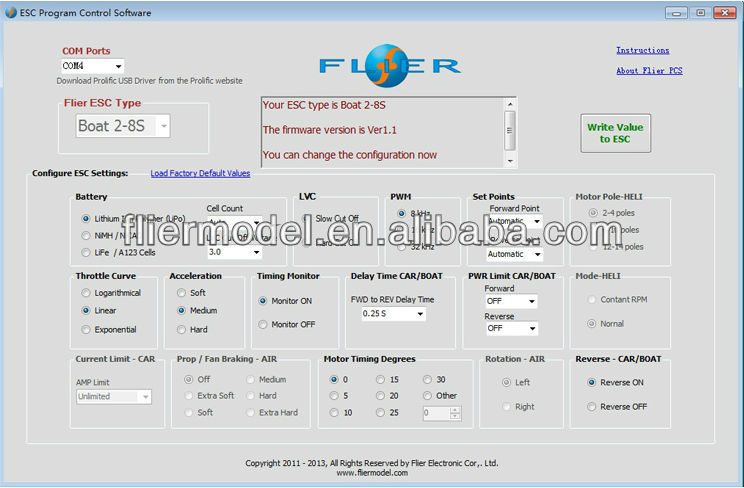Choose Hard acceleration
Screen dimensions: 744x488
click(181, 329)
